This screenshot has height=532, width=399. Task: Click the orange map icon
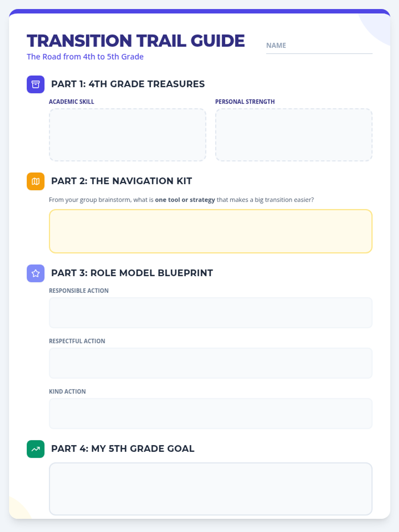(36, 181)
